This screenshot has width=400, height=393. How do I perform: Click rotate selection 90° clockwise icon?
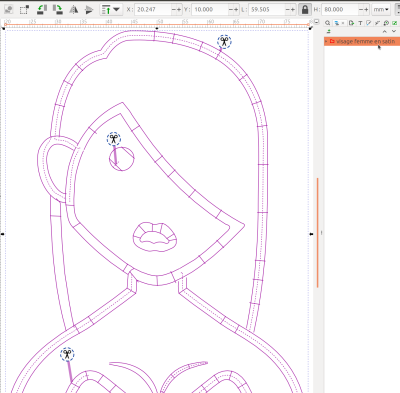pos(58,9)
